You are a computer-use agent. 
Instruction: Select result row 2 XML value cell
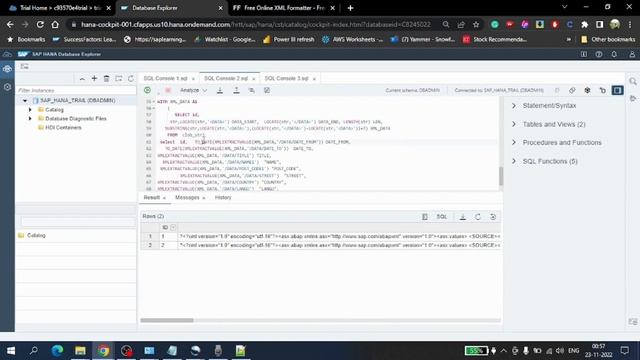click(339, 245)
